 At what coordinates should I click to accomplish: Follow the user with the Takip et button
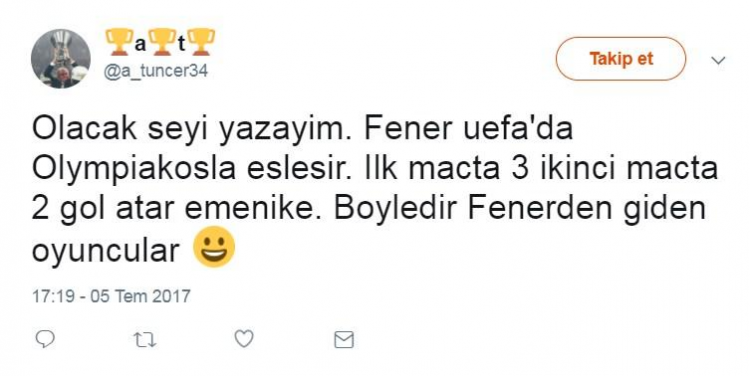coord(621,59)
